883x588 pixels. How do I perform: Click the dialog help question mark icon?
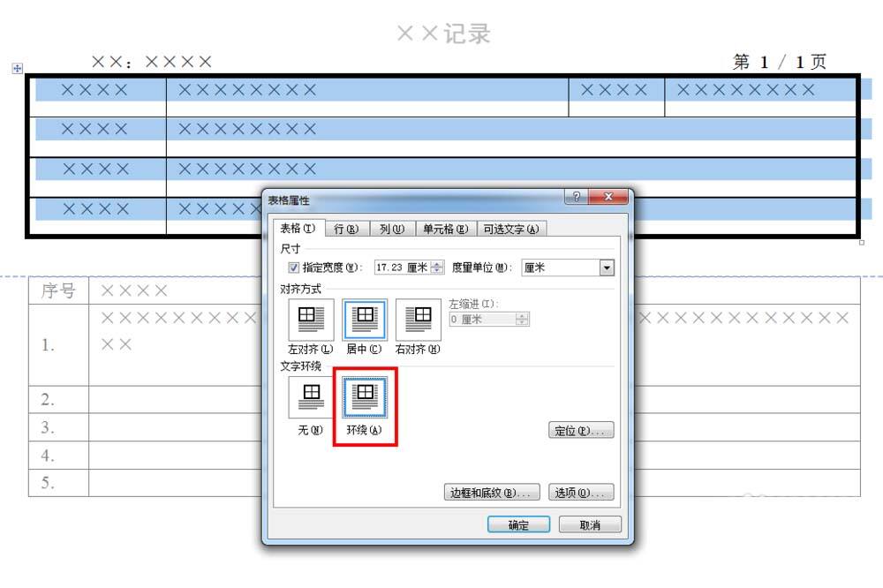(x=575, y=197)
